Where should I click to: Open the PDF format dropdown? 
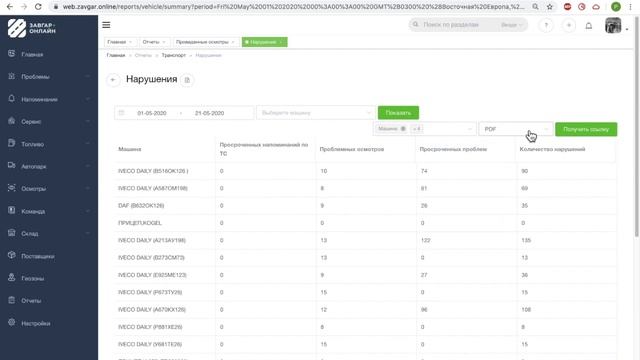(x=516, y=129)
